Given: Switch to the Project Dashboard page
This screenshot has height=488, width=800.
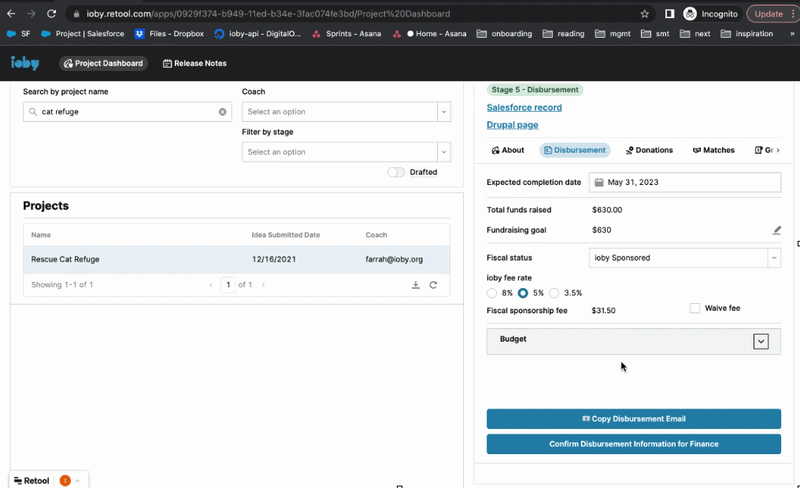Looking at the screenshot, I should pos(104,63).
